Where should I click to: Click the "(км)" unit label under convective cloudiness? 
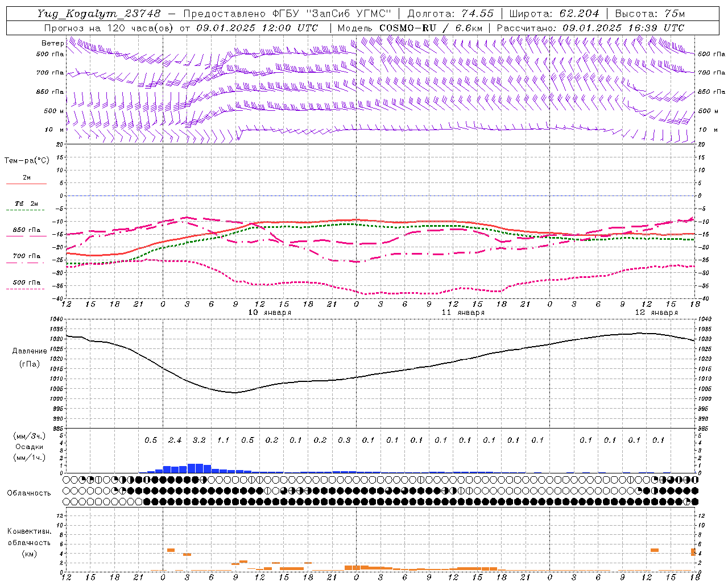point(30,554)
